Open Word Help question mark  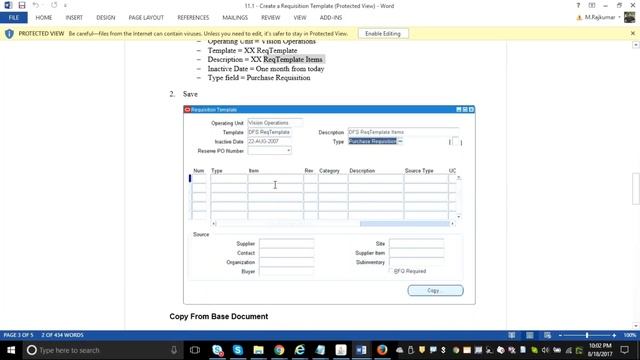point(578,5)
